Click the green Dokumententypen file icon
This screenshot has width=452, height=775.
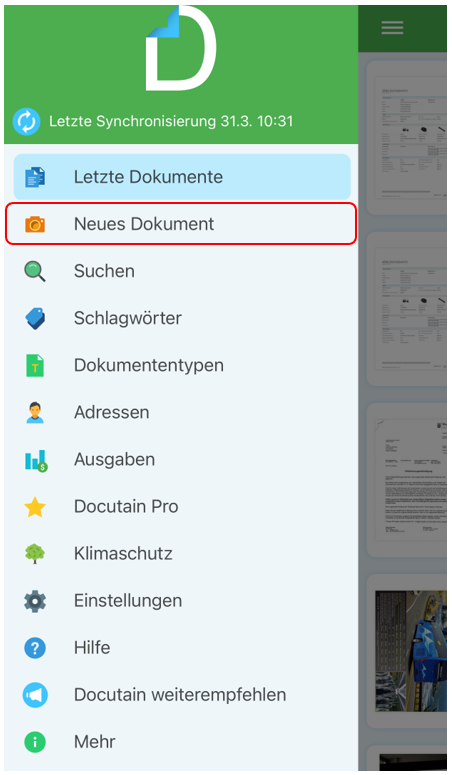35,365
